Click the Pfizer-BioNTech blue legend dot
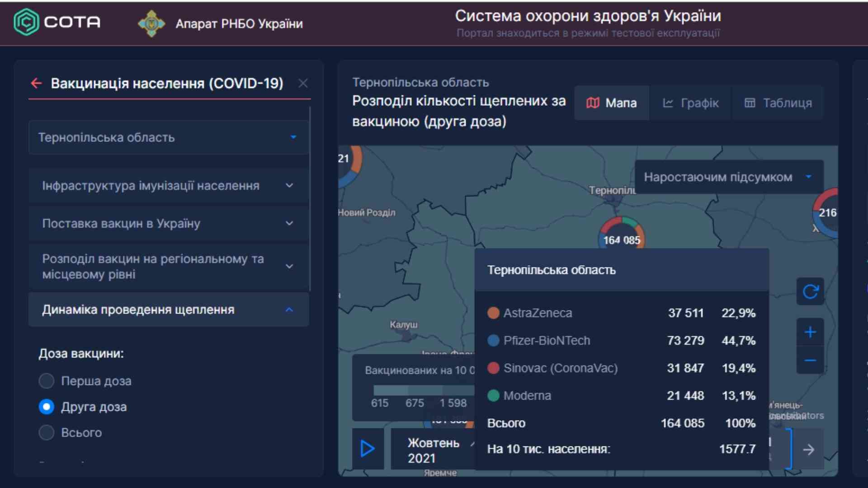The width and height of the screenshot is (868, 488). pos(493,340)
